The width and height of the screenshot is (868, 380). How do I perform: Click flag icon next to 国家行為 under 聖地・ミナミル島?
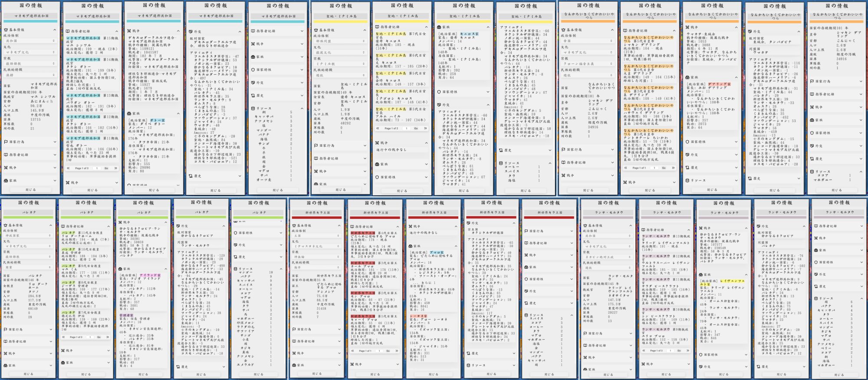pyautogui.click(x=316, y=145)
